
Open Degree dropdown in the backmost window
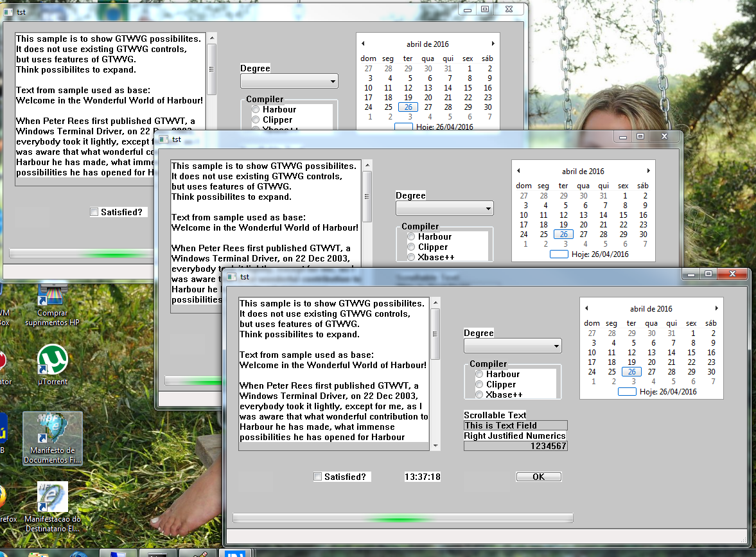click(289, 81)
